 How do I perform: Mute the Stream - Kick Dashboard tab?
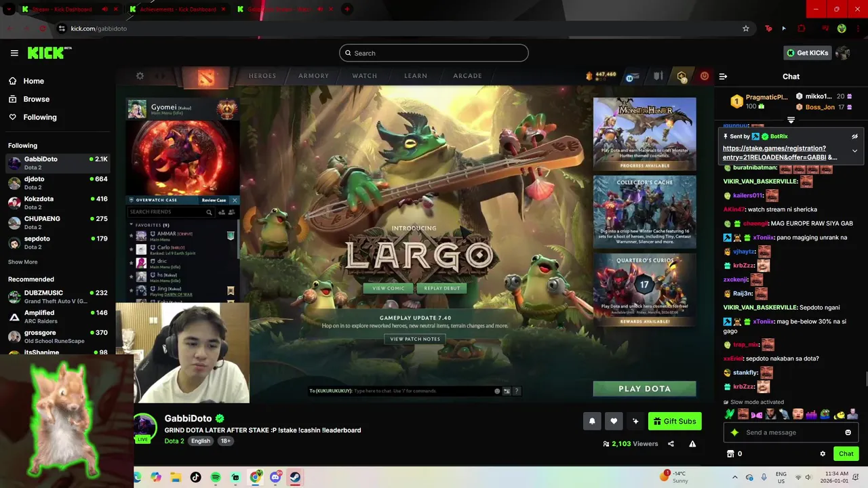tap(104, 9)
